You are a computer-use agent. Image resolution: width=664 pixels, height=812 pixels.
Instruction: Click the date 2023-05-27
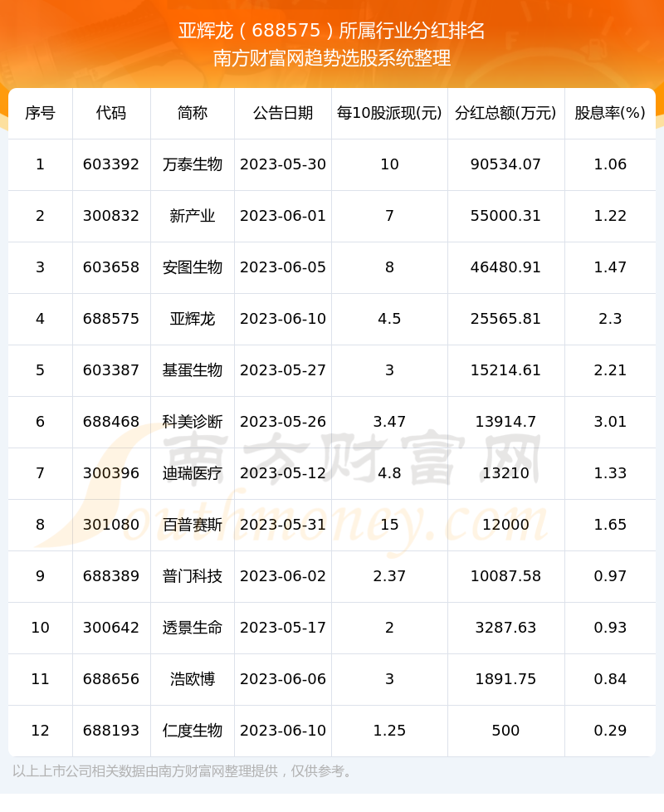tap(282, 370)
